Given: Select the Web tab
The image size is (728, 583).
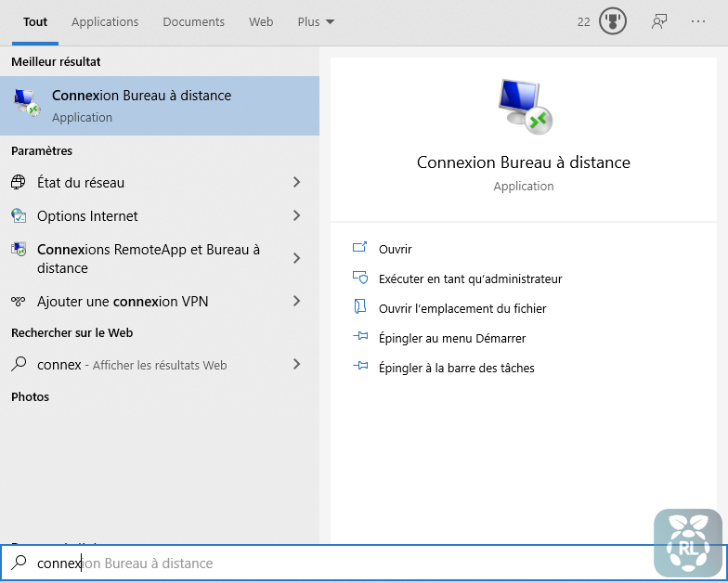Looking at the screenshot, I should tap(261, 22).
